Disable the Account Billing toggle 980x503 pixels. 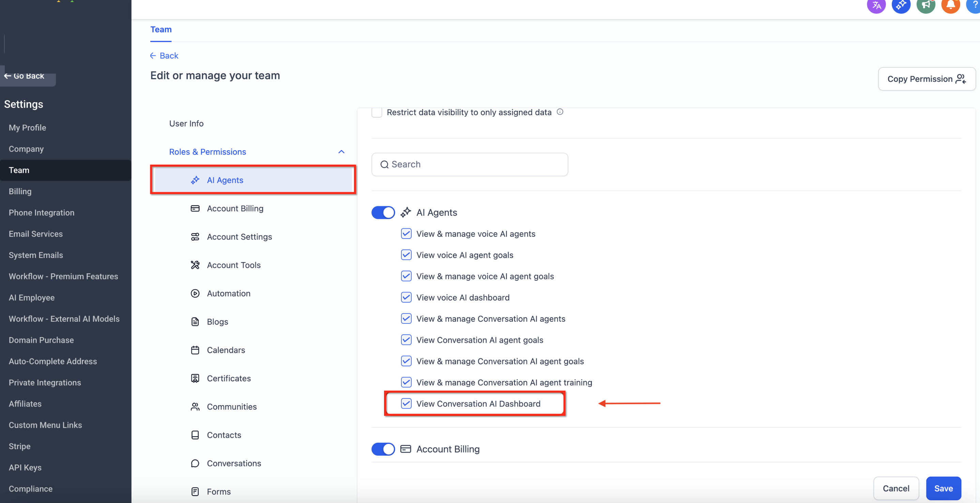pos(383,449)
